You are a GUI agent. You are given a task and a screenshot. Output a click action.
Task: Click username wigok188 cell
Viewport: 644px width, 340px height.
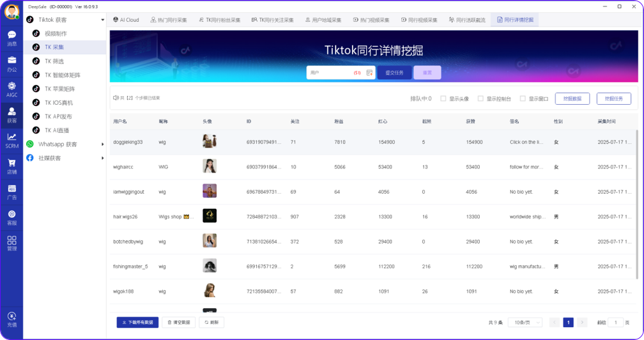point(123,291)
